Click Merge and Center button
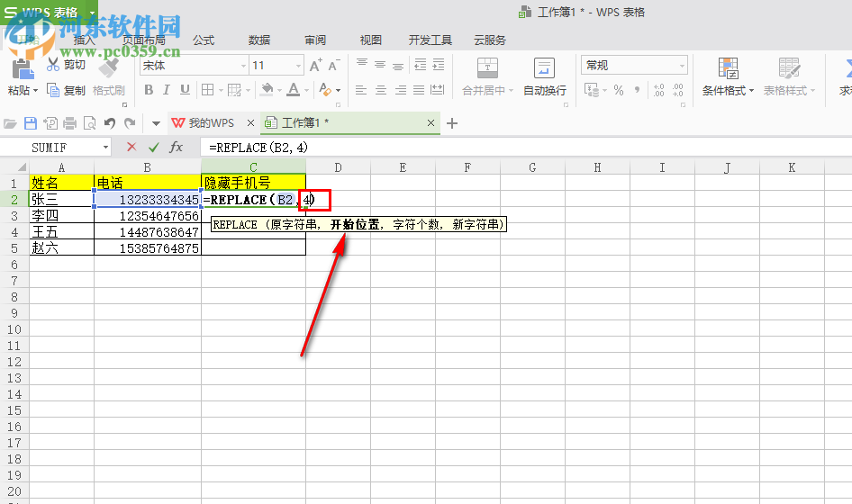Image resolution: width=852 pixels, height=504 pixels. tap(487, 77)
